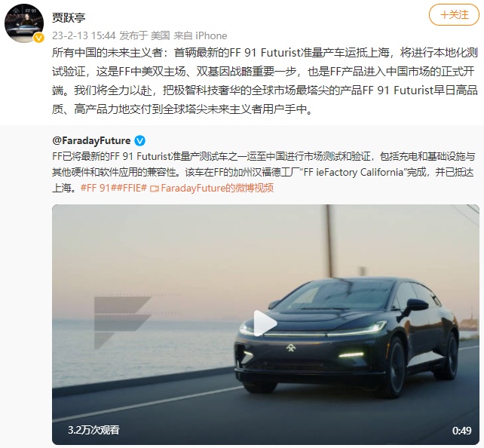Image resolution: width=484 pixels, height=448 pixels.
Task: Click the car in the video thumbnail
Action: (x=348, y=336)
